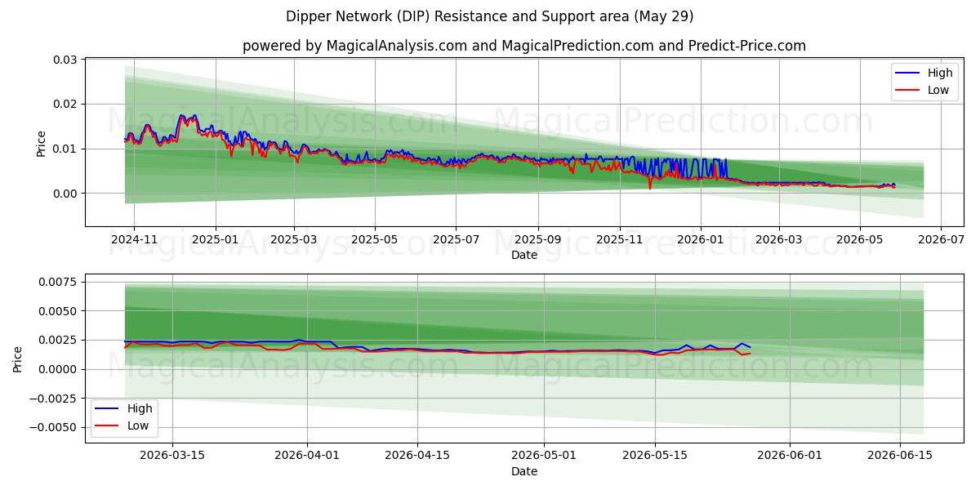Click the bottom chart x-axis label '2026-05-15'

[x=654, y=457]
